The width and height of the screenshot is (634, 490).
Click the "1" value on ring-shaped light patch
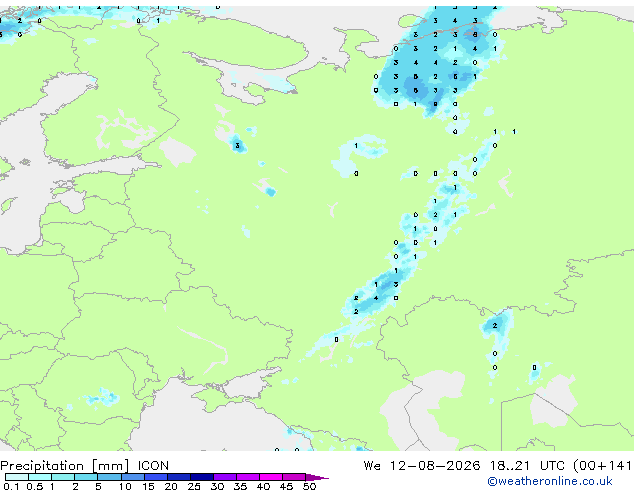click(x=356, y=146)
